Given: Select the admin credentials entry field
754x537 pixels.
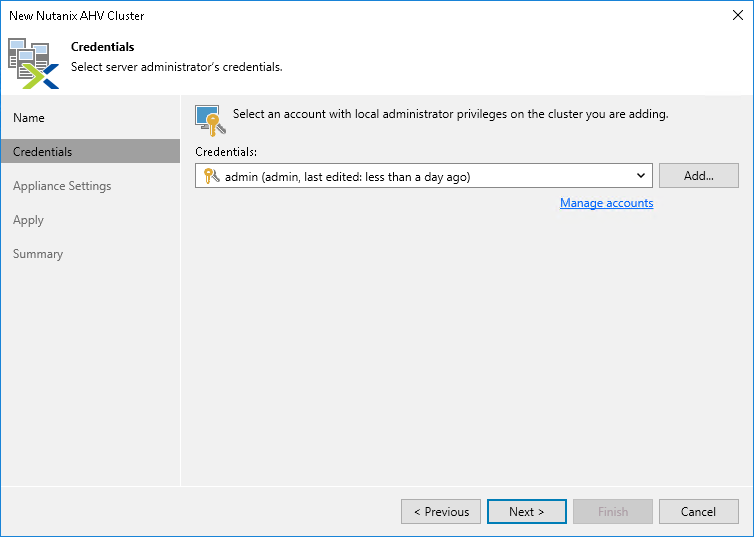Looking at the screenshot, I should pos(424,175).
